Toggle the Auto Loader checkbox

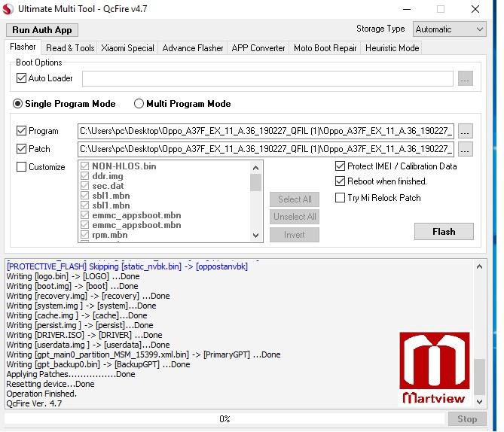21,78
